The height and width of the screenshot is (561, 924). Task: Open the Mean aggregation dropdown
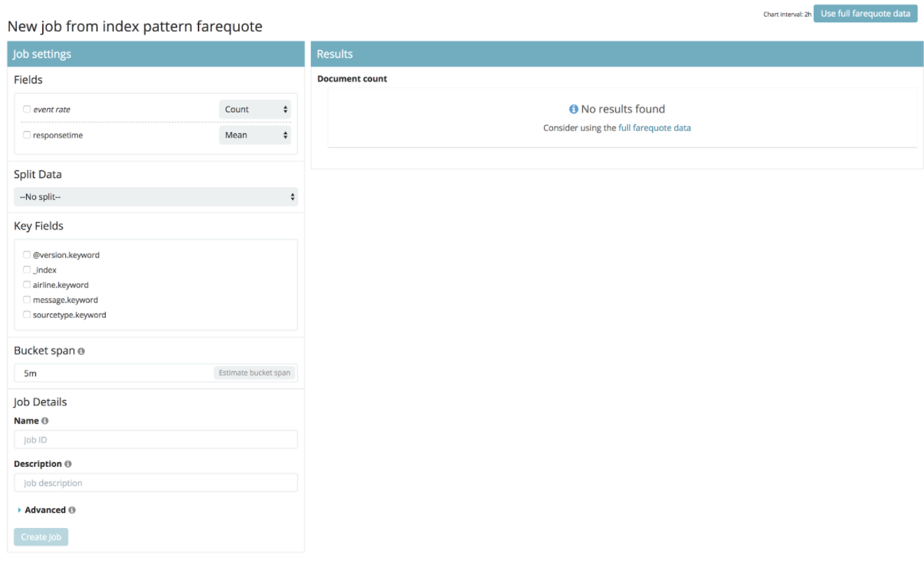255,135
